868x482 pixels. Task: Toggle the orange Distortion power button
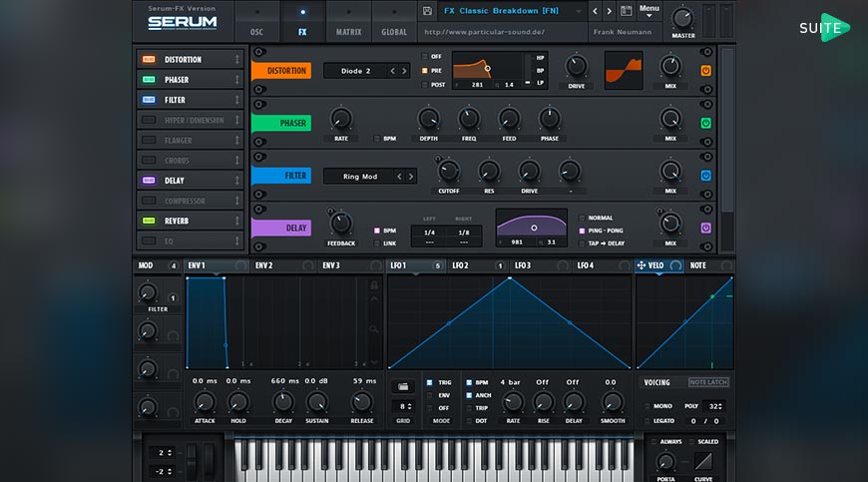point(705,71)
